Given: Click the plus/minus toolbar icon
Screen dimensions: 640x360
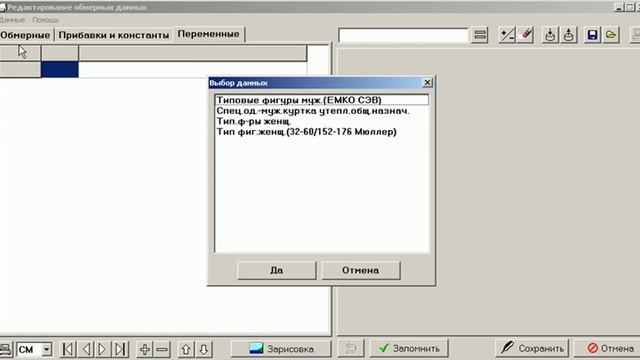Looking at the screenshot, I should coord(507,35).
